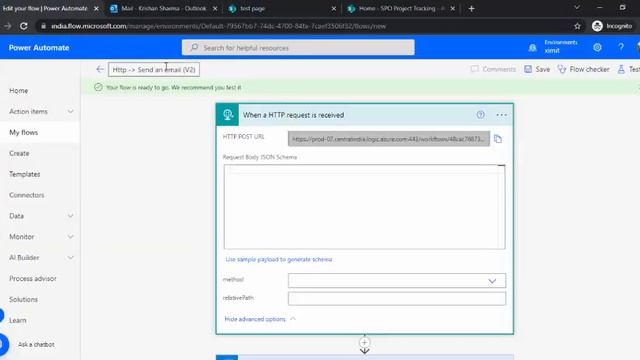Open the tab search chevron

pyautogui.click(x=577, y=7)
